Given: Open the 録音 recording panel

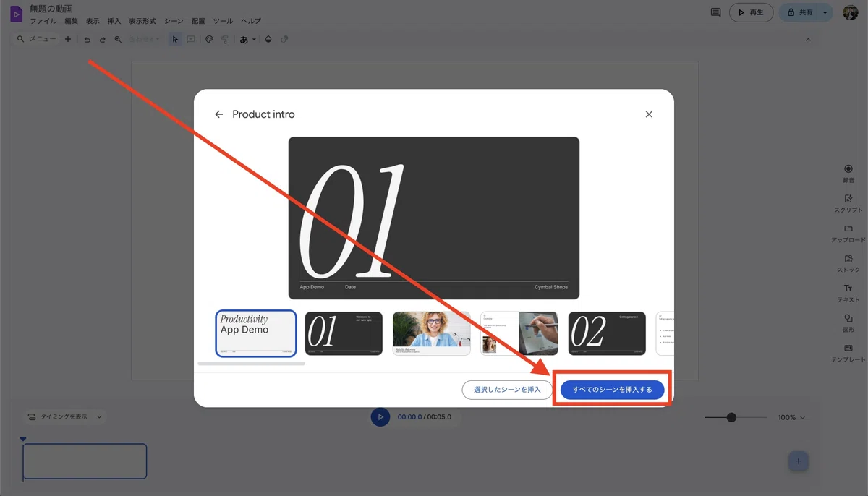Looking at the screenshot, I should tap(848, 173).
